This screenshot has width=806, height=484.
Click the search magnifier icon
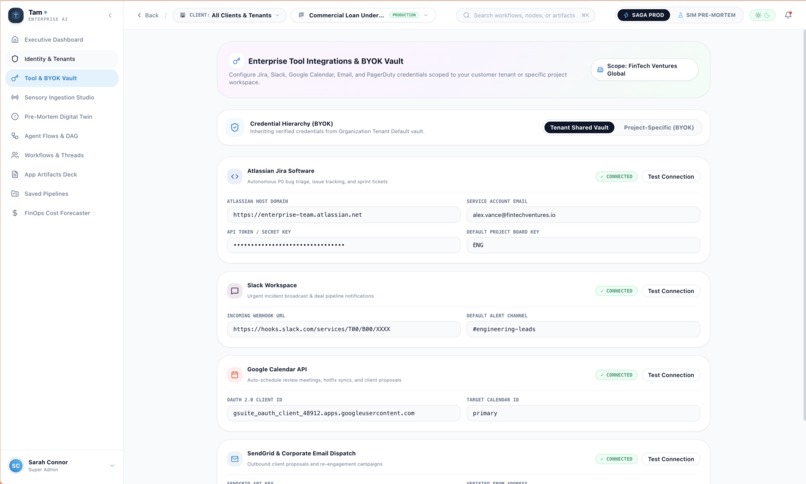pyautogui.click(x=466, y=15)
